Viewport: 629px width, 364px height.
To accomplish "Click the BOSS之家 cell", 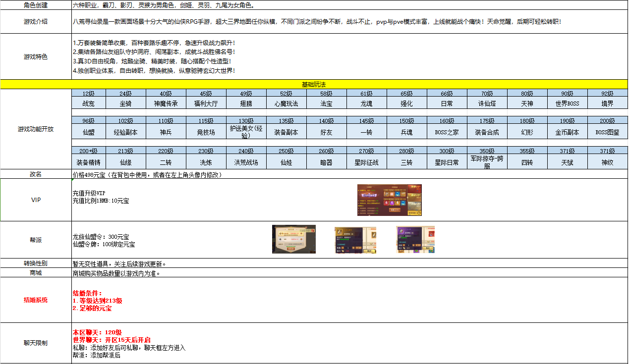I will tap(447, 133).
